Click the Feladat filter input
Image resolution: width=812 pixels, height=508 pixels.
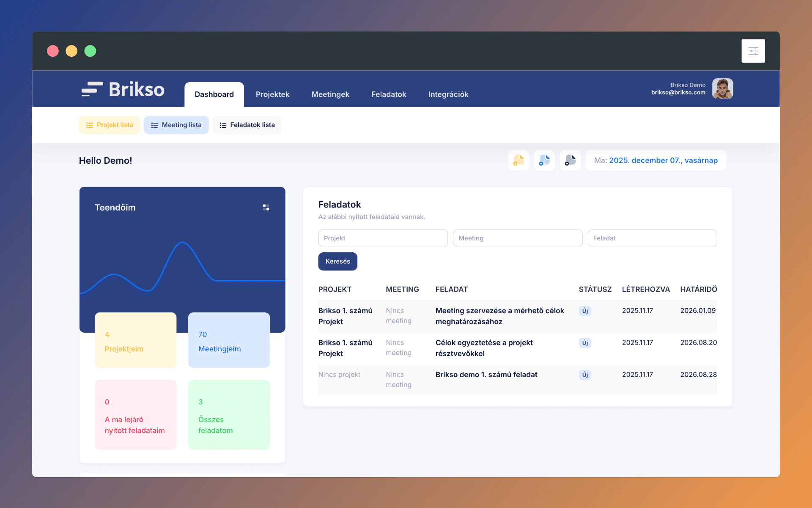coord(652,238)
